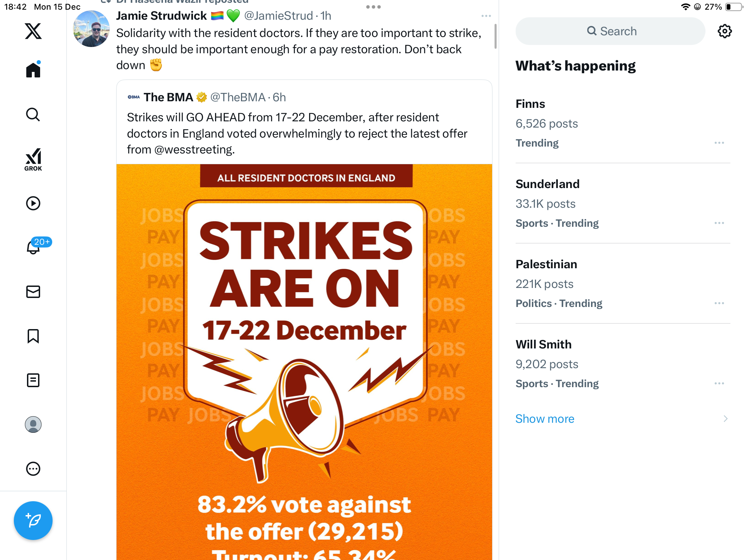747x560 pixels.
Task: View notifications with 20+ badge
Action: (x=34, y=247)
